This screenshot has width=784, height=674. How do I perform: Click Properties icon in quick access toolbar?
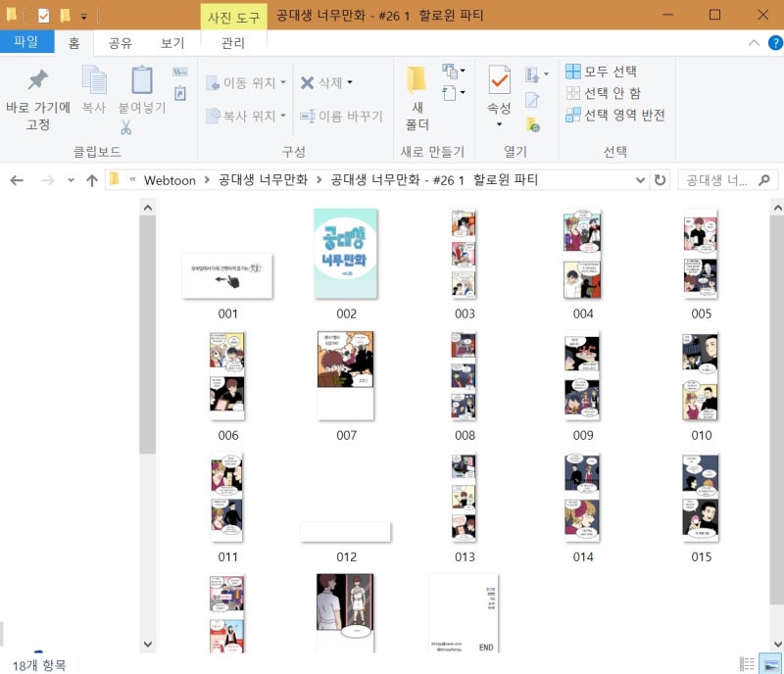coord(44,16)
